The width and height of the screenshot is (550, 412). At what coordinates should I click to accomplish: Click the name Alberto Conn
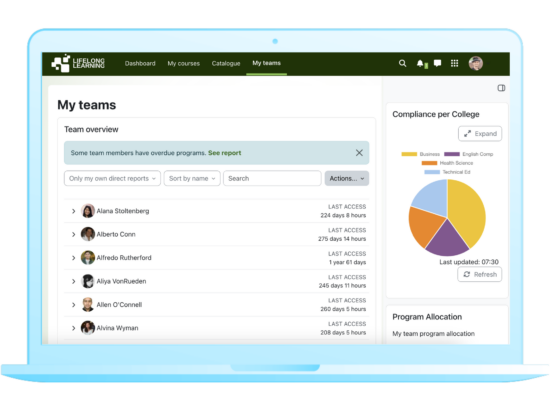[116, 234]
